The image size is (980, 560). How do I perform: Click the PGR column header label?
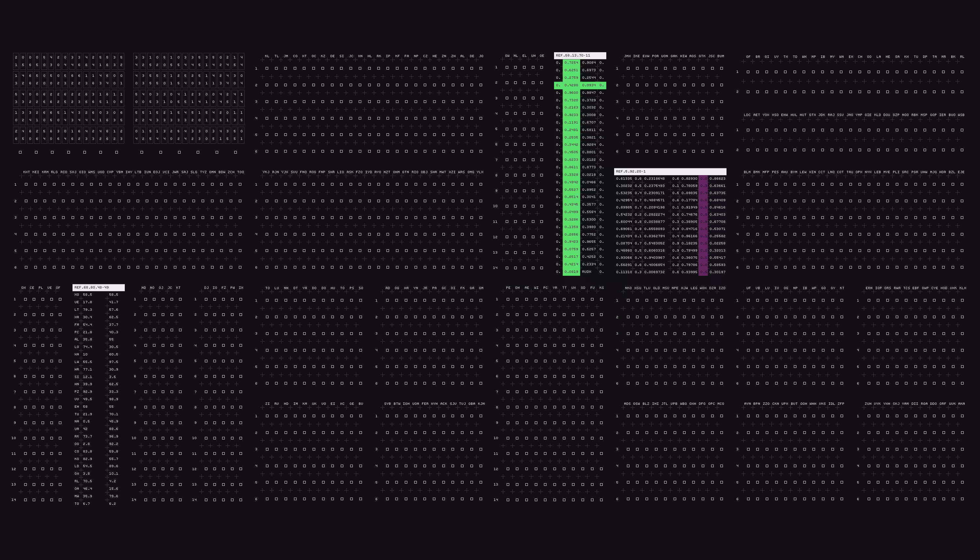(915, 172)
